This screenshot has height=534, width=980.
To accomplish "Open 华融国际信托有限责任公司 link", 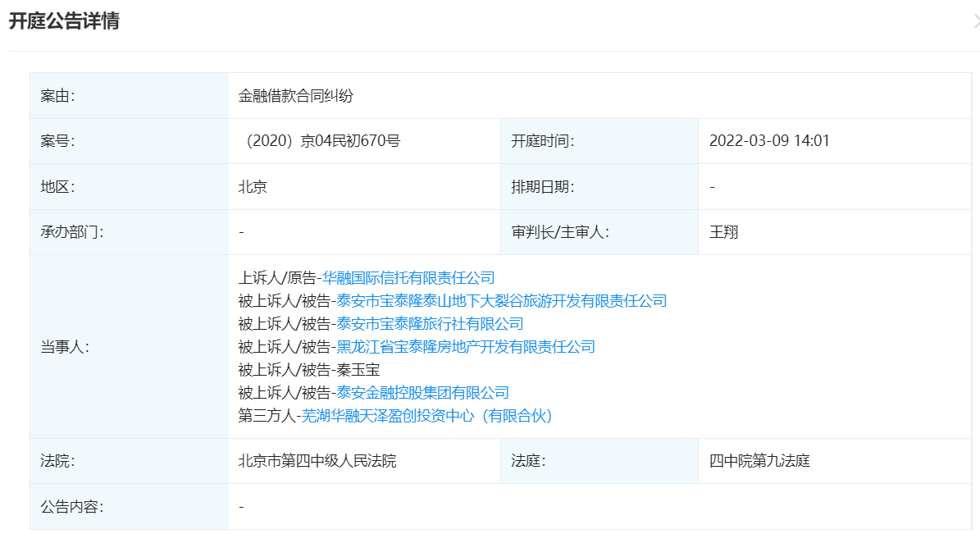I will point(408,277).
